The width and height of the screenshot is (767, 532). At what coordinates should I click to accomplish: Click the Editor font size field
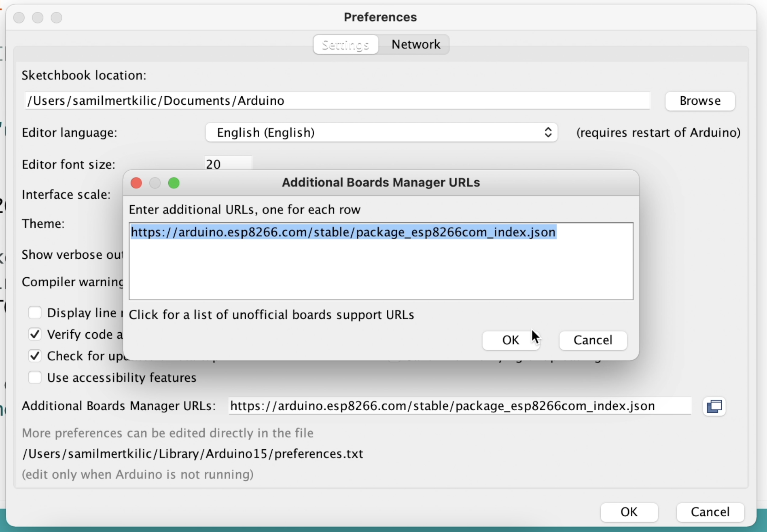click(x=227, y=164)
